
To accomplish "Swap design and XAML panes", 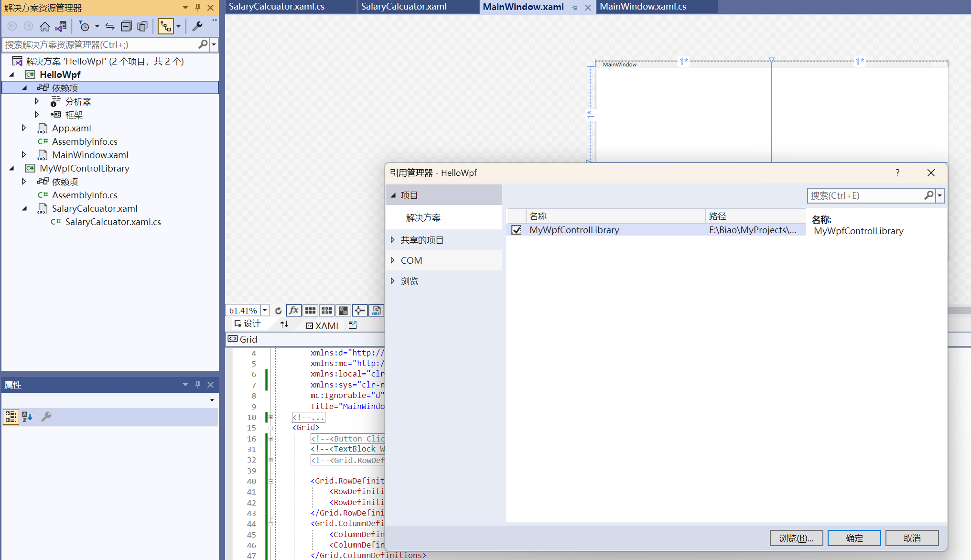I will [284, 324].
